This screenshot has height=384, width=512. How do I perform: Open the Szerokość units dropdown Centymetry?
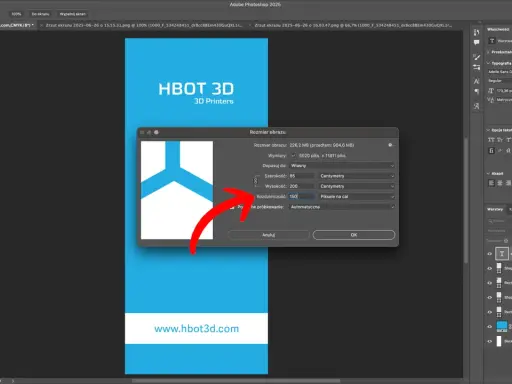coord(357,176)
